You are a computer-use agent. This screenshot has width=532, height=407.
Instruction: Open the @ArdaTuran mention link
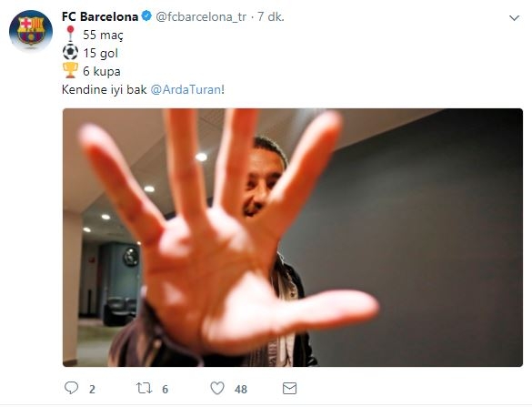tap(186, 90)
